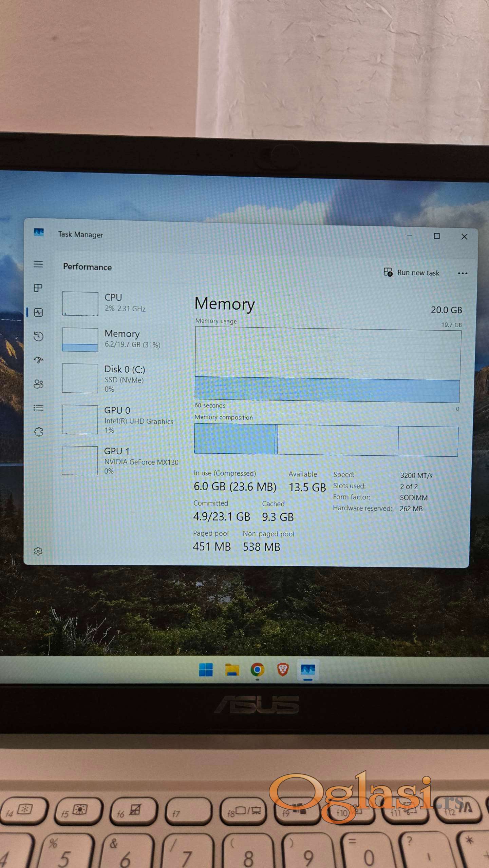
Task: Select GPU 0 Intel UHD Graphics item
Action: (x=119, y=420)
